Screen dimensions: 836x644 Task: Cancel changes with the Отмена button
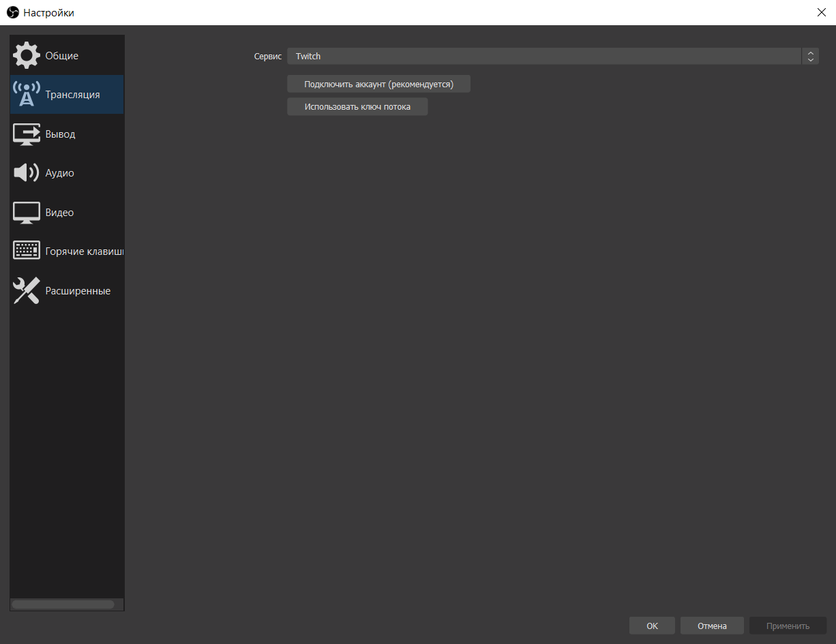712,626
